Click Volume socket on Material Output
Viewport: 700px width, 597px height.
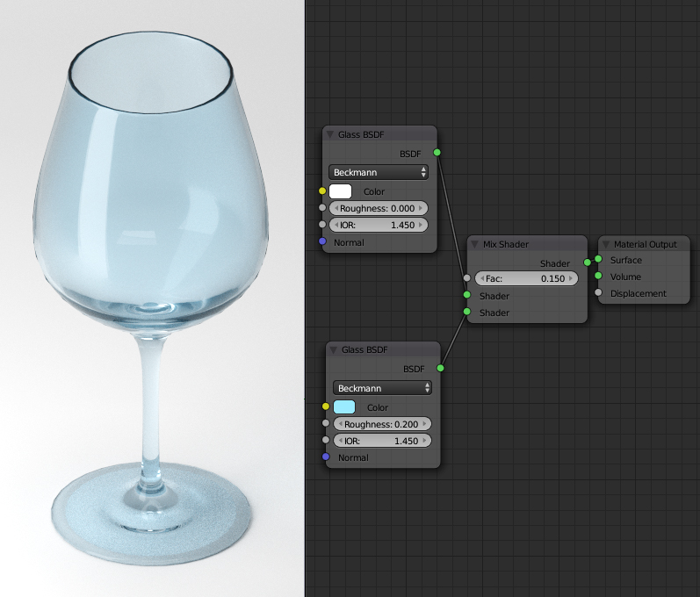(598, 276)
